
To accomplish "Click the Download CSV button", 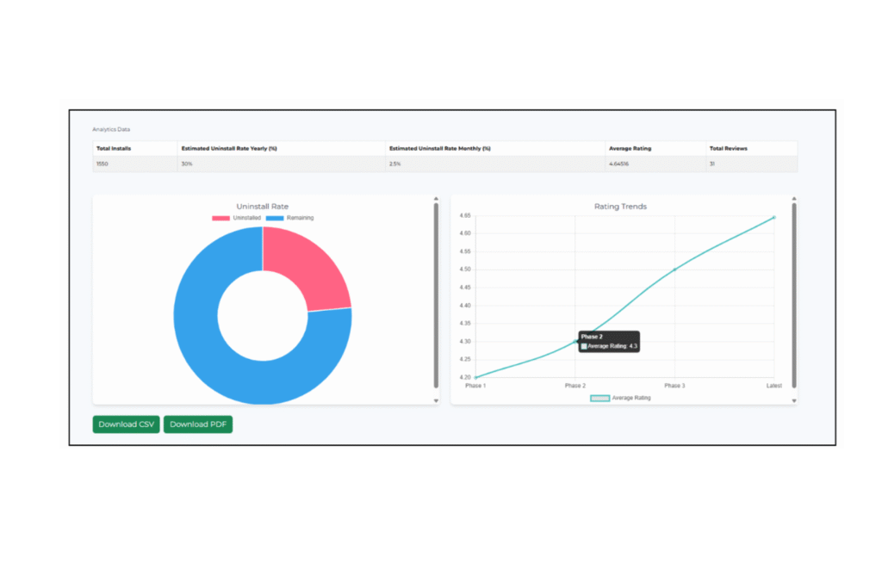I will (126, 424).
